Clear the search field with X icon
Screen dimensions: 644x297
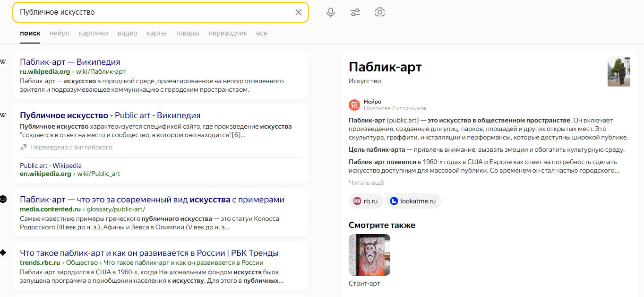tap(299, 12)
